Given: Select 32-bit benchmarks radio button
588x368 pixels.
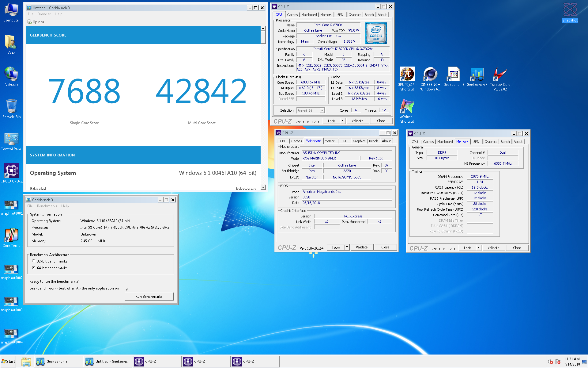Looking at the screenshot, I should coord(34,261).
